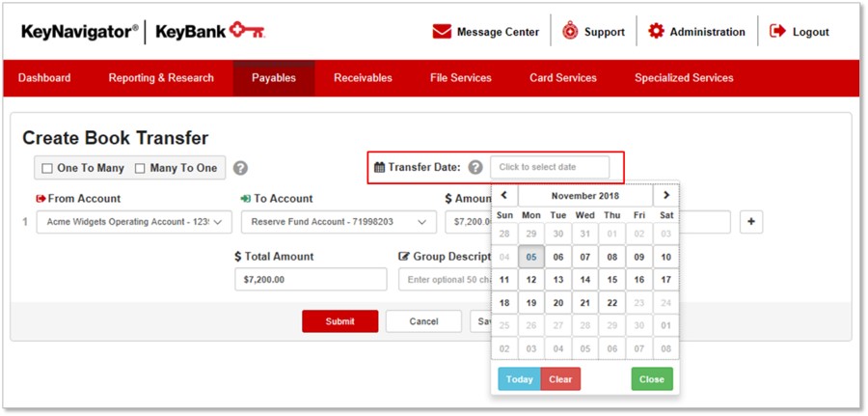Add a transfer row with plus button
Viewport: 868px width, 416px height.
coord(751,222)
